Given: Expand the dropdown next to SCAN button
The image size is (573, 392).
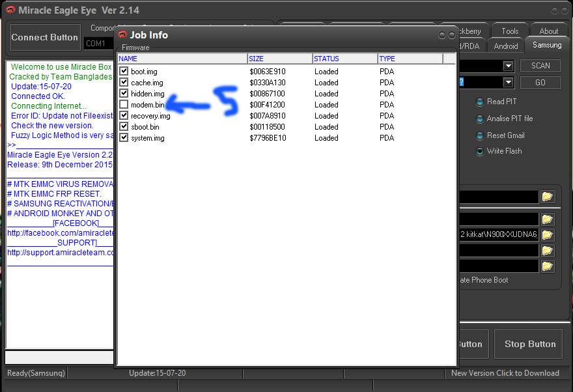Looking at the screenshot, I should (x=509, y=66).
